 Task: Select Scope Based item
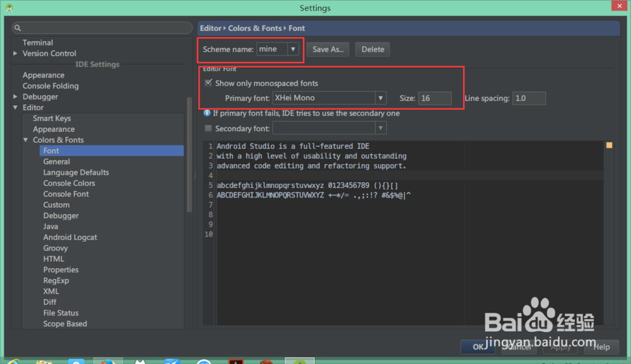pyautogui.click(x=65, y=324)
